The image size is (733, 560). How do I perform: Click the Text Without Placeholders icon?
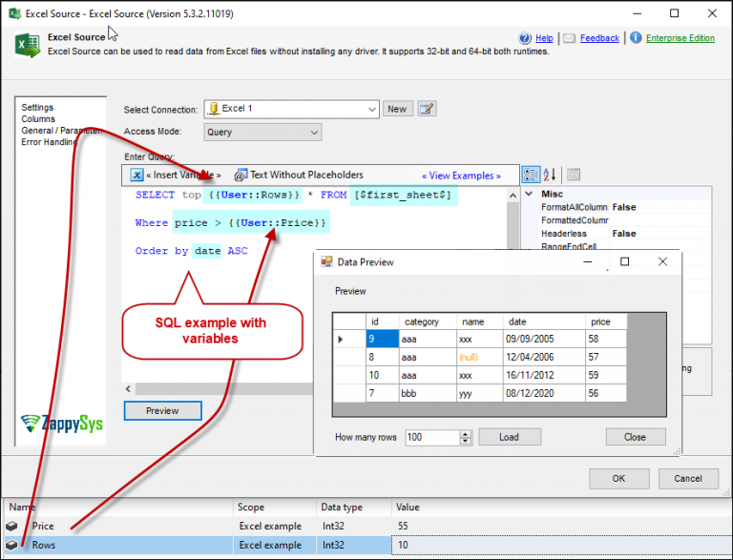tap(241, 176)
